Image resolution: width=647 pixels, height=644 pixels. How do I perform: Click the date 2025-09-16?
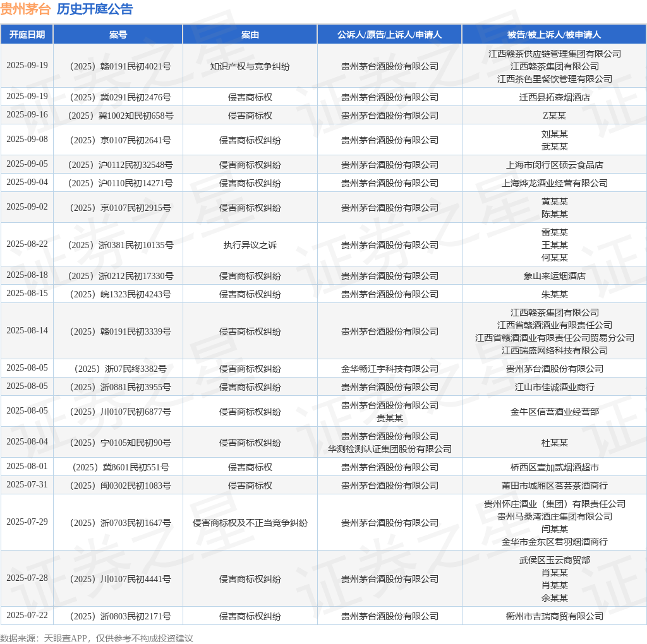[27, 115]
